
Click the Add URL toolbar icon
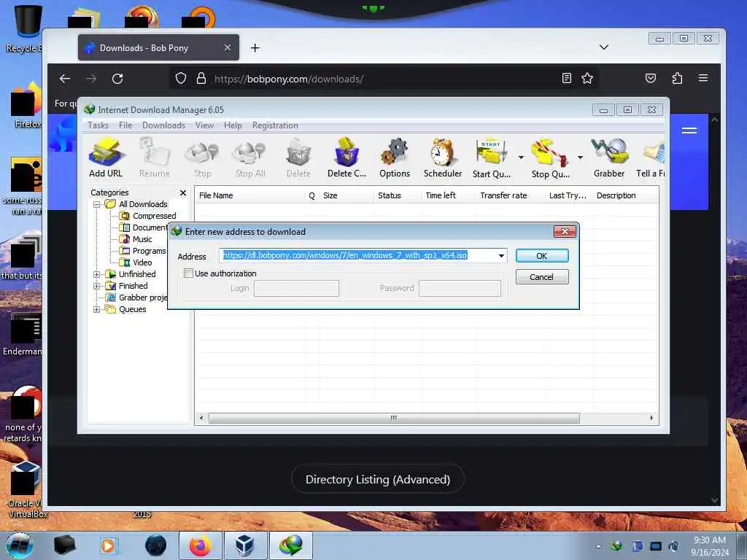tap(106, 157)
